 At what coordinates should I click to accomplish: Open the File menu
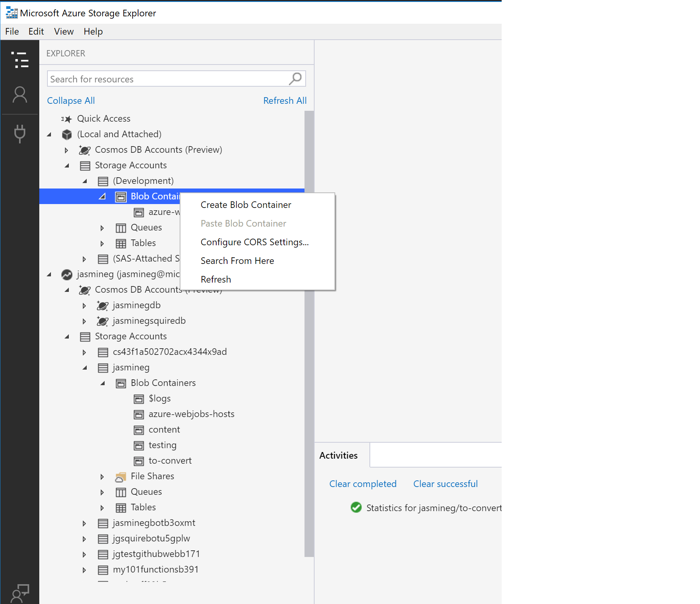click(12, 31)
